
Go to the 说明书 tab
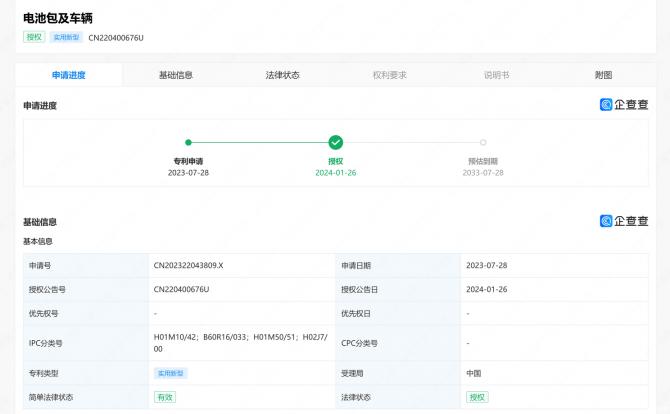[496, 75]
